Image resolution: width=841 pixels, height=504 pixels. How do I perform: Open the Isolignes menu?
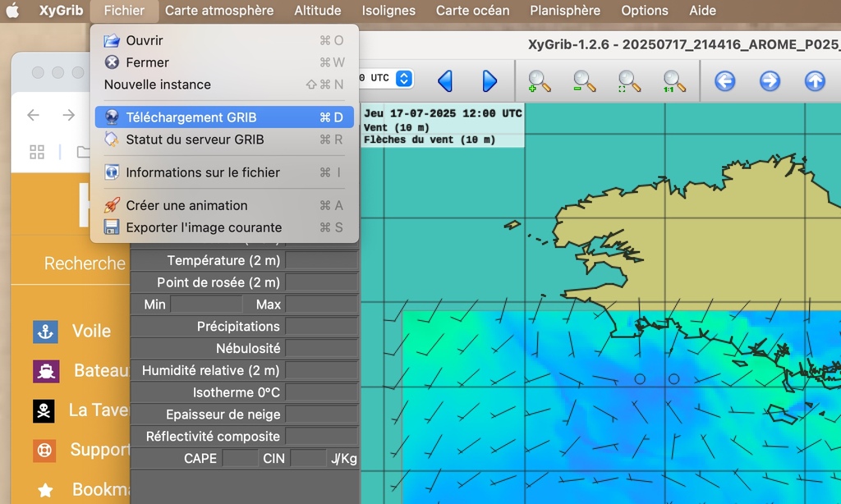[388, 10]
